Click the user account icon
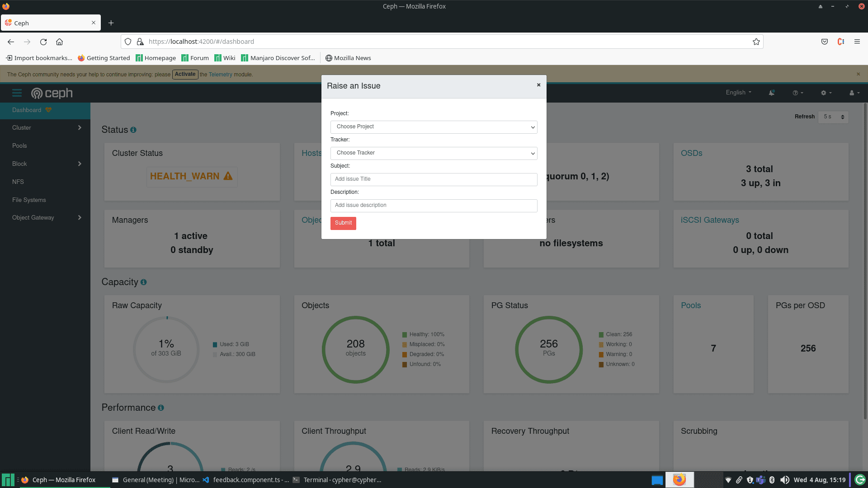 pos(852,93)
